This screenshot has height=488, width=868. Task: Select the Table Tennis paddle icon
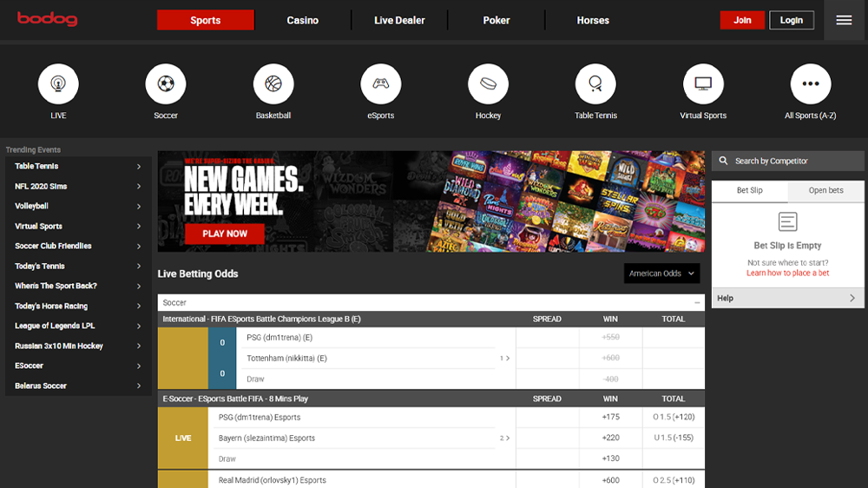tap(595, 83)
